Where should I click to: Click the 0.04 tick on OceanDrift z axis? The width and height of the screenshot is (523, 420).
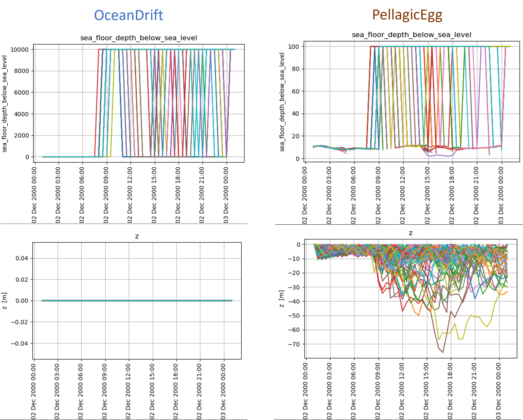(x=22, y=258)
